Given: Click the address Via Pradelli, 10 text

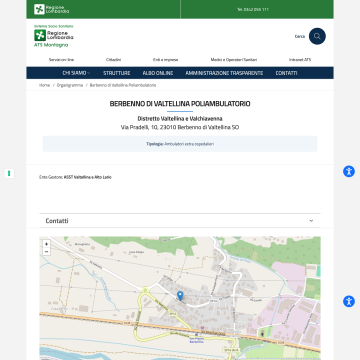Looking at the screenshot, I should 180,127.
